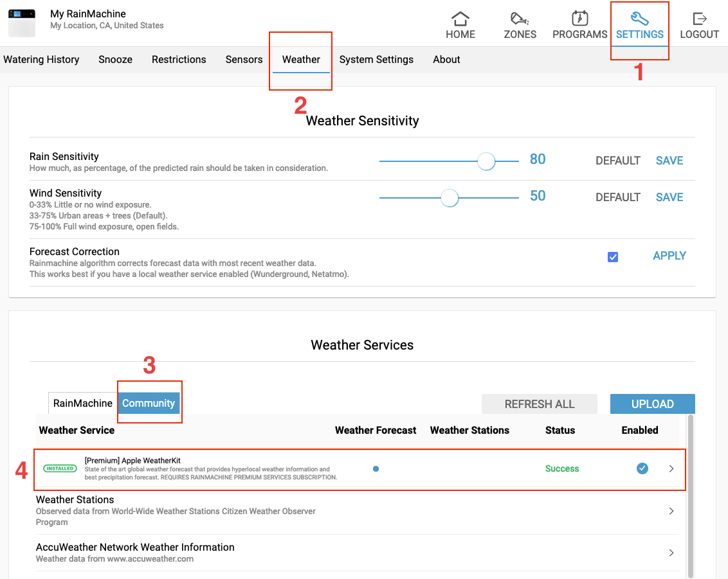Click the 'Success' status text
Viewport: 728px width, 579px height.
coord(562,468)
